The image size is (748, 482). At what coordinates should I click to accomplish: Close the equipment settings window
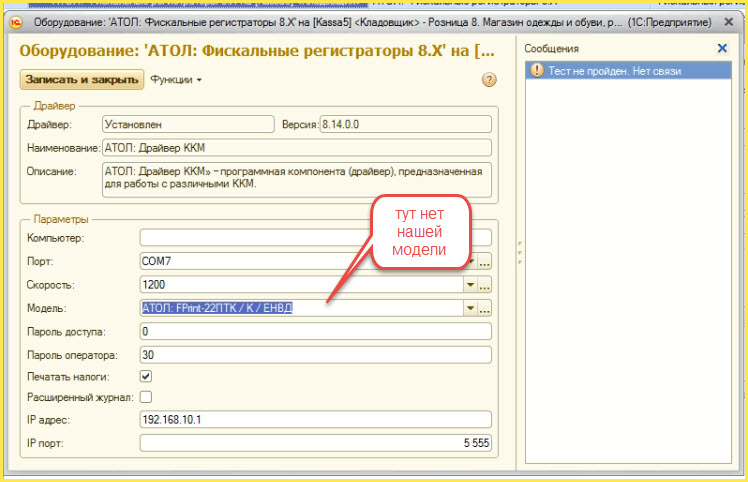pos(728,22)
